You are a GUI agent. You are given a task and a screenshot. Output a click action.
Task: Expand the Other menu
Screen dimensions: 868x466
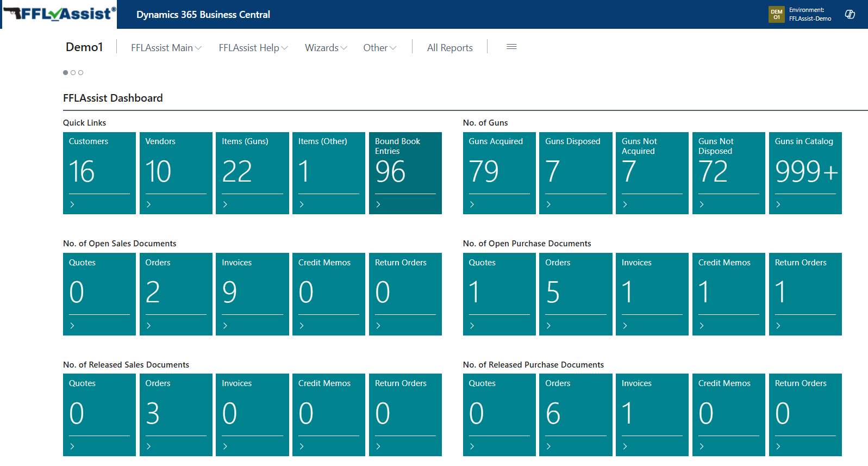[380, 48]
